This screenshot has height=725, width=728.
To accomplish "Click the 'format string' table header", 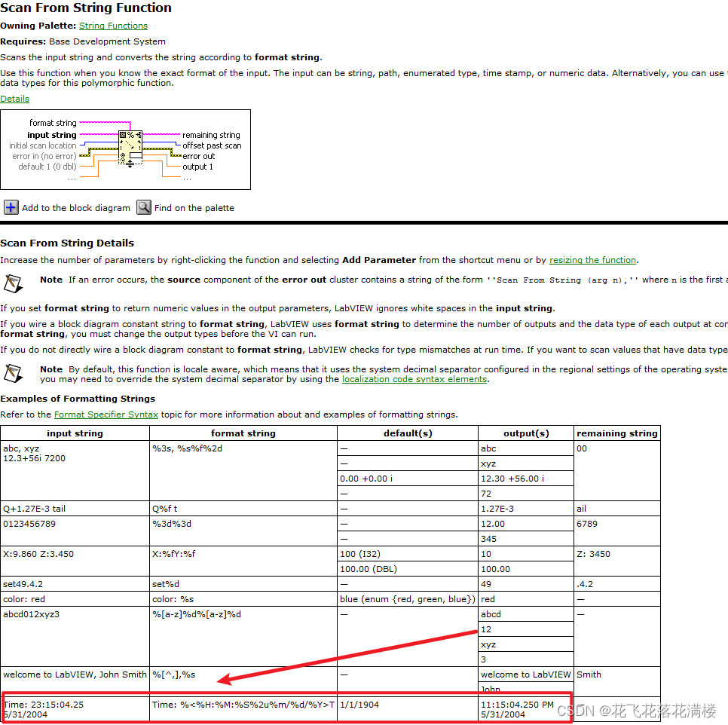I will tap(243, 433).
